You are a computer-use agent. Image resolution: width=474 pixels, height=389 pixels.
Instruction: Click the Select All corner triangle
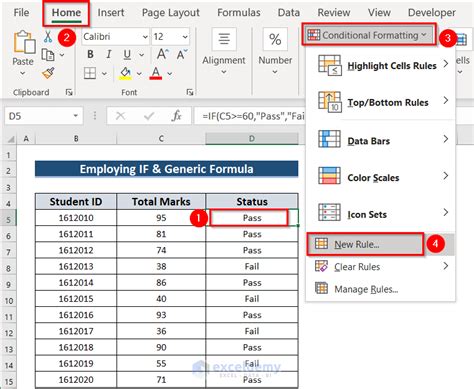pos(11,139)
